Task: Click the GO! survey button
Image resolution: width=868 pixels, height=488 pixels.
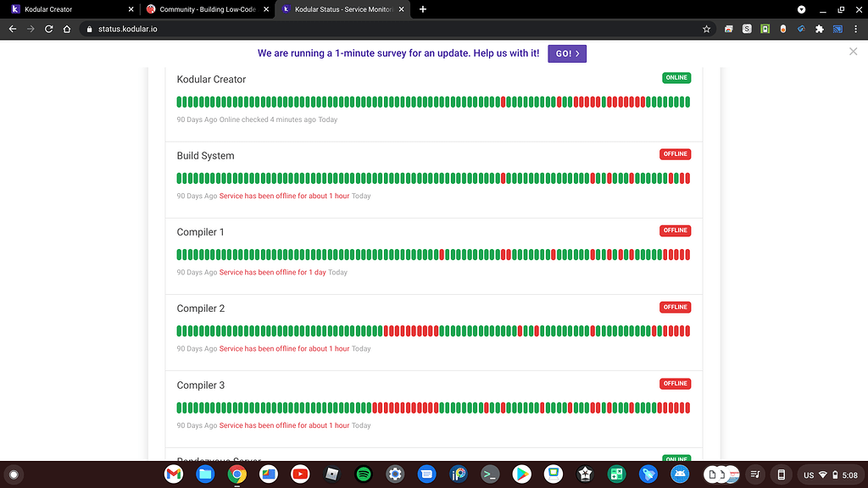Action: point(566,53)
